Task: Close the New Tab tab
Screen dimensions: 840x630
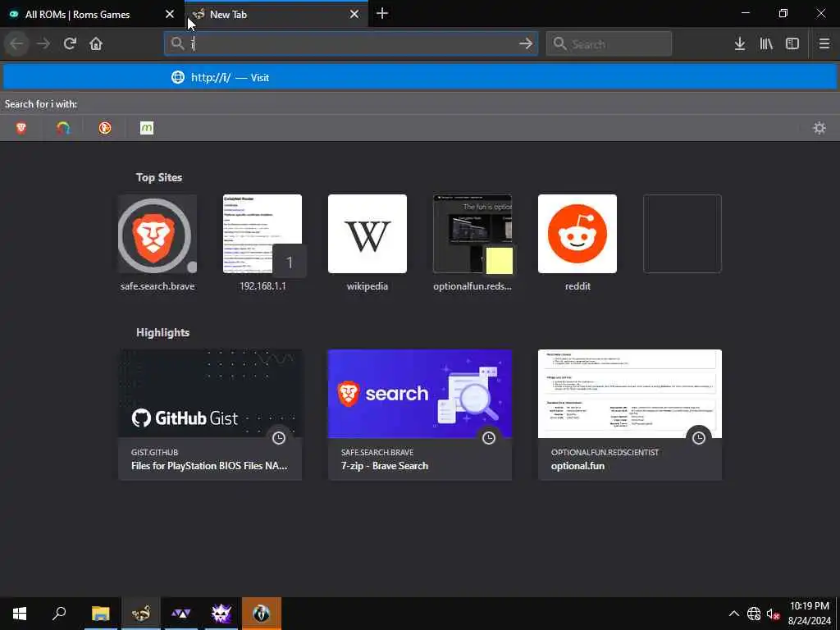Action: pos(354,15)
